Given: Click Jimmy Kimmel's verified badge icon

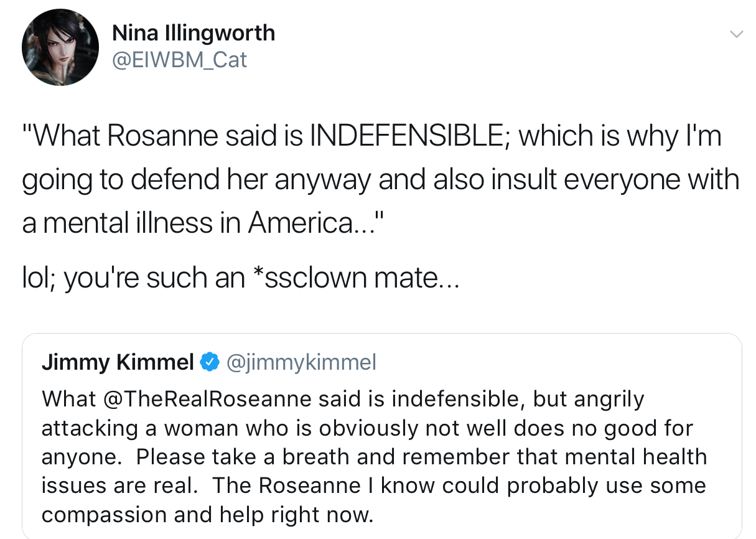Looking at the screenshot, I should point(210,361).
